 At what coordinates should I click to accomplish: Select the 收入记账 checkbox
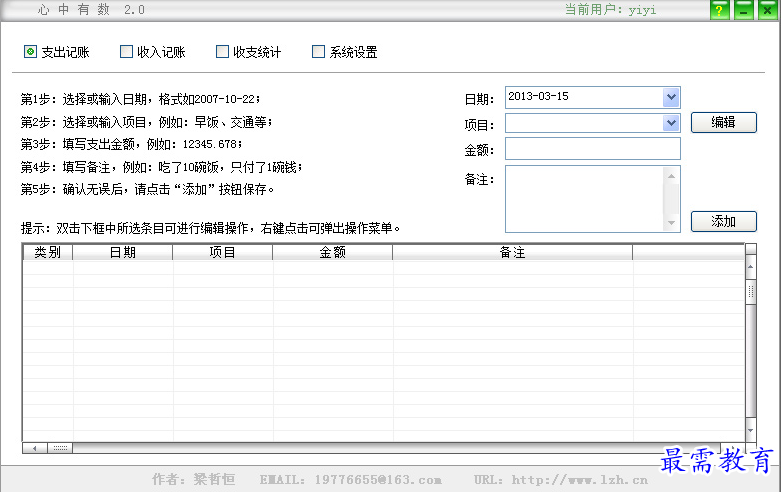126,51
